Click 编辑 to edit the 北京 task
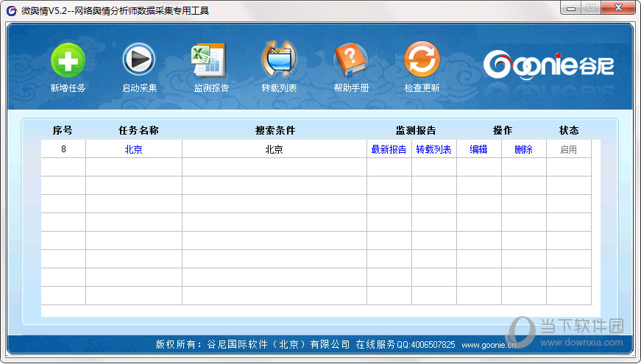 [478, 149]
